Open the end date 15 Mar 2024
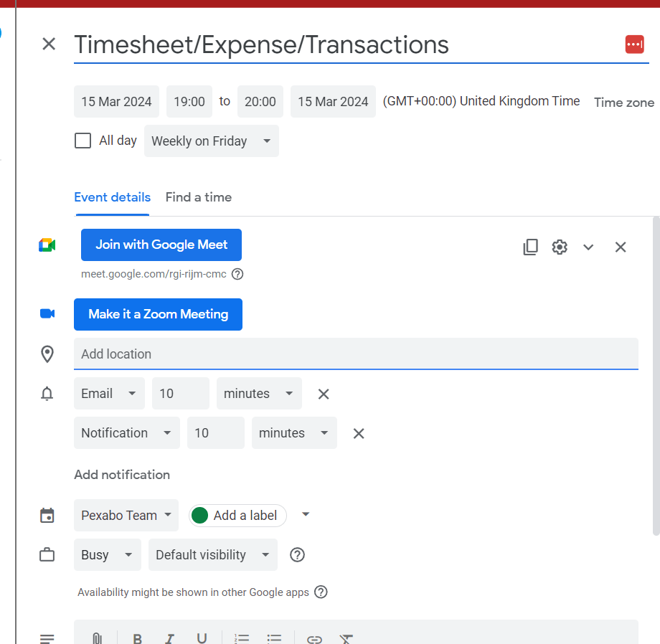Viewport: 660px width, 644px height. click(x=333, y=101)
